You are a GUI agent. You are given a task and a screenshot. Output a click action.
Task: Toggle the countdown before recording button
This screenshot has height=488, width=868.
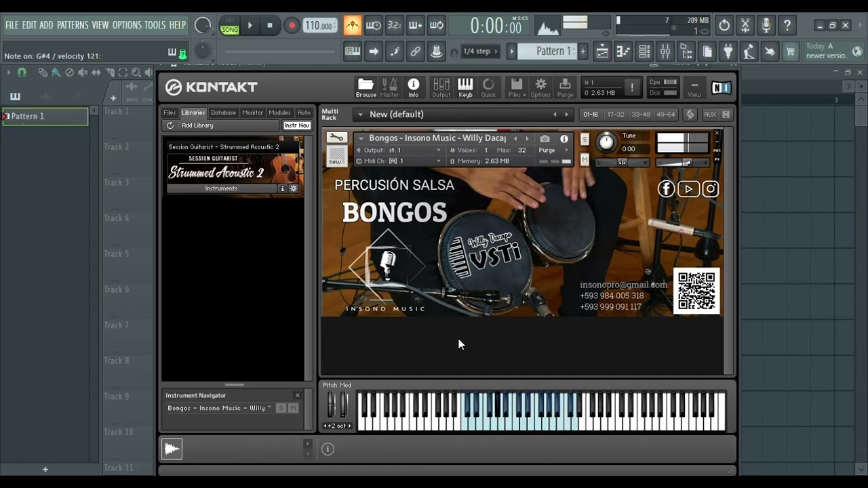point(394,26)
